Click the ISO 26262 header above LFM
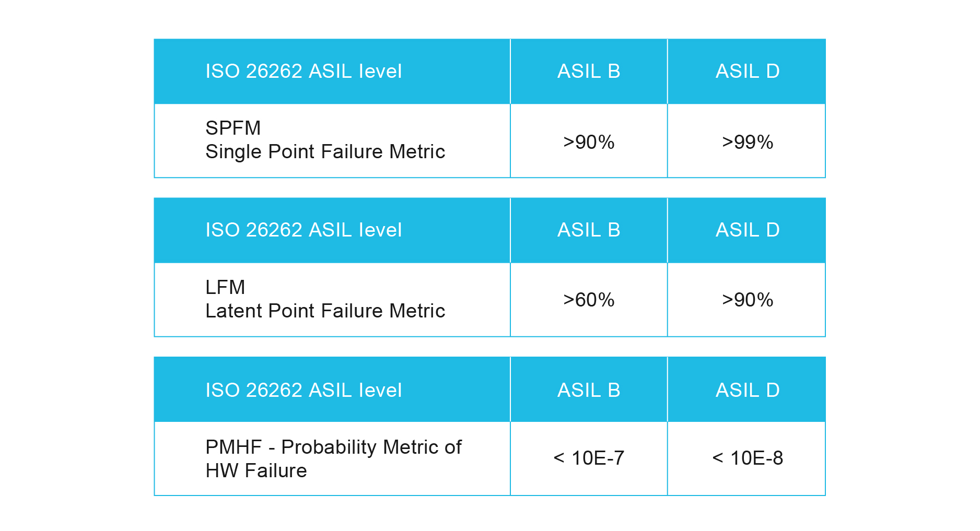Image resolution: width=980 pixels, height=531 pixels. coord(304,230)
